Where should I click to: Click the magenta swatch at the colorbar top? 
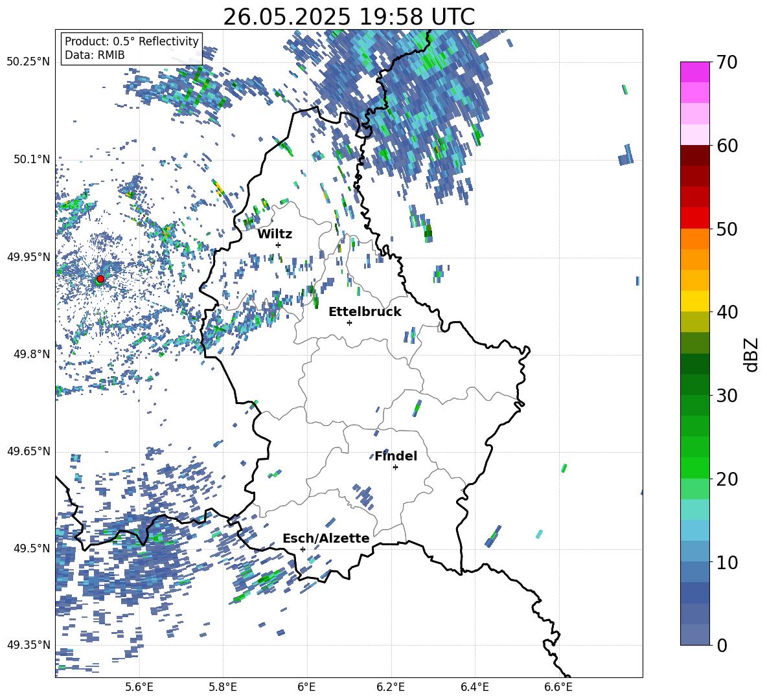[694, 72]
